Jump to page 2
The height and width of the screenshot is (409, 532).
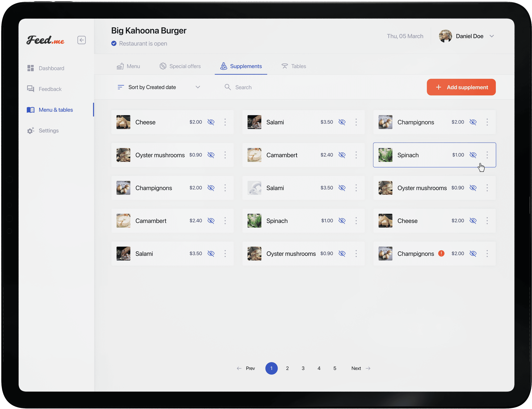pos(287,368)
